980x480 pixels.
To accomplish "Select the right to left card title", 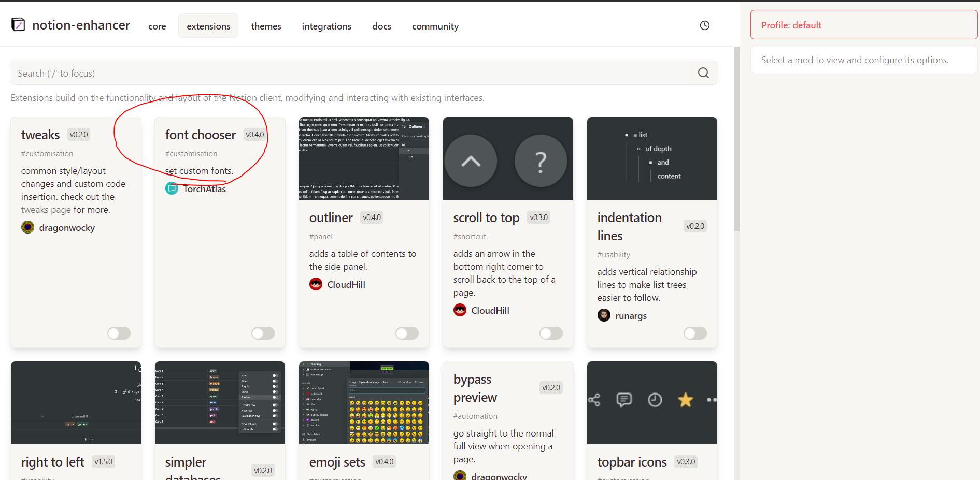I will pyautogui.click(x=53, y=462).
